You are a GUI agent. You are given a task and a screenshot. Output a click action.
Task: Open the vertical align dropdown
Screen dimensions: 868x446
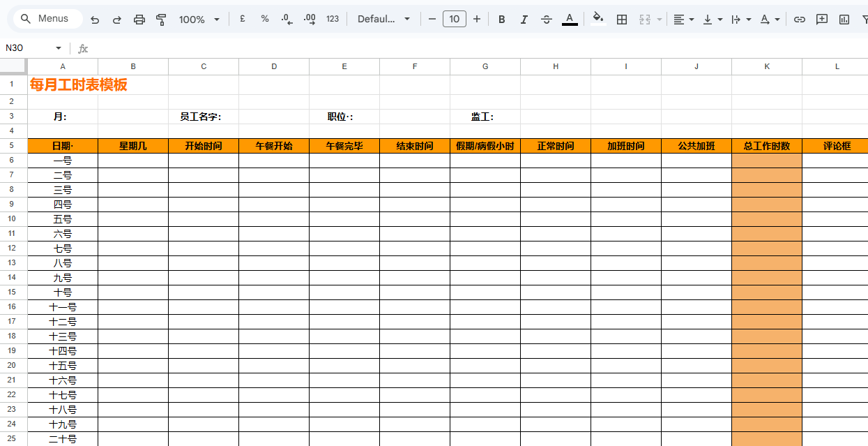pos(712,20)
